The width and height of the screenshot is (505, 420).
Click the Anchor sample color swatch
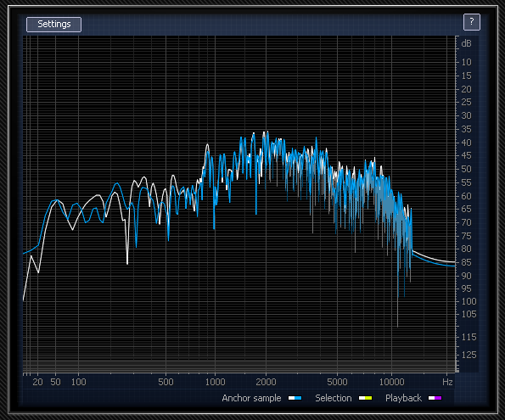click(x=295, y=398)
